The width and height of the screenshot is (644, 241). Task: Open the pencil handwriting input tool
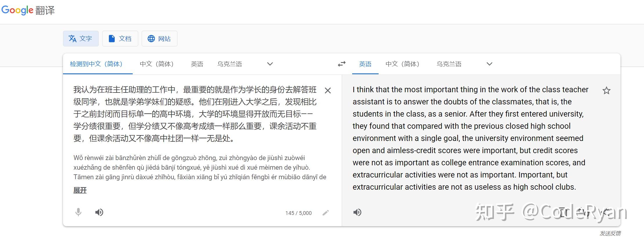coord(325,213)
